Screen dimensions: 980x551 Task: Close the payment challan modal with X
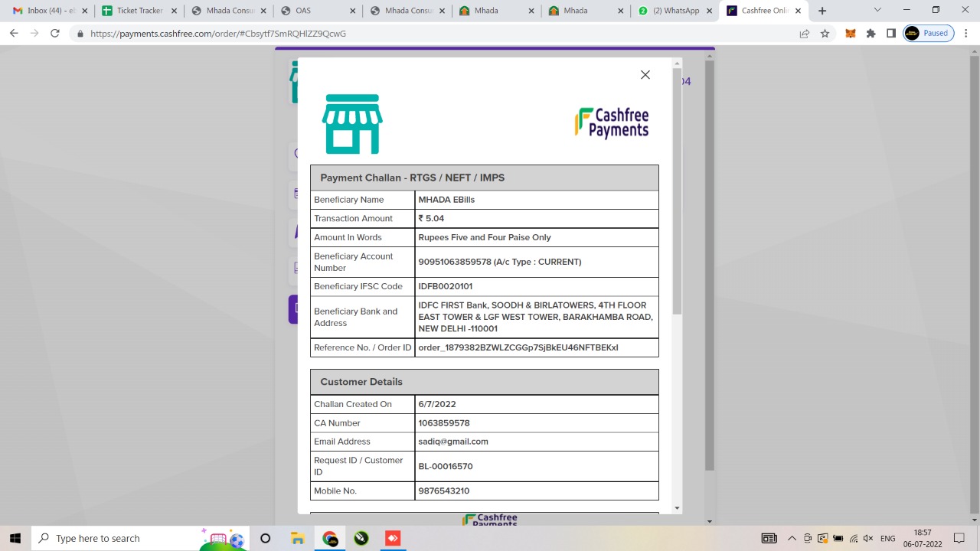(x=645, y=74)
